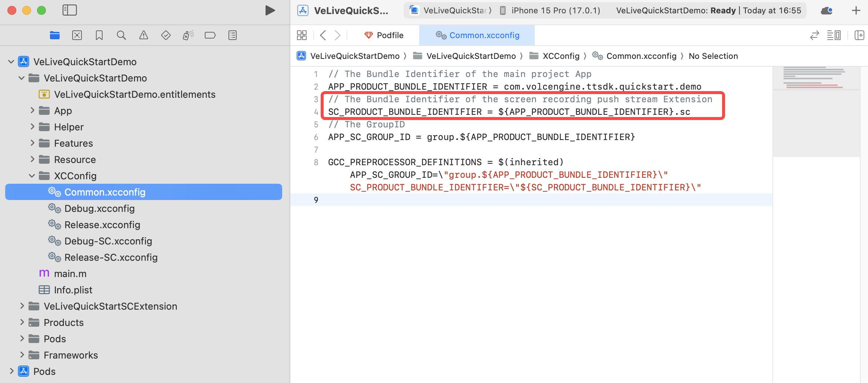Screen dimensions: 868x383
Task: Go back in editor history
Action: (323, 35)
